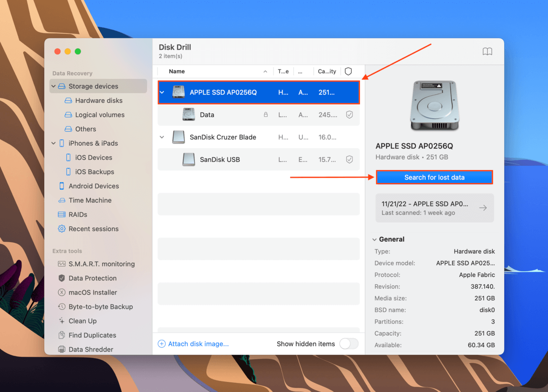
Task: Click the iOS Backups icon
Action: tap(68, 172)
